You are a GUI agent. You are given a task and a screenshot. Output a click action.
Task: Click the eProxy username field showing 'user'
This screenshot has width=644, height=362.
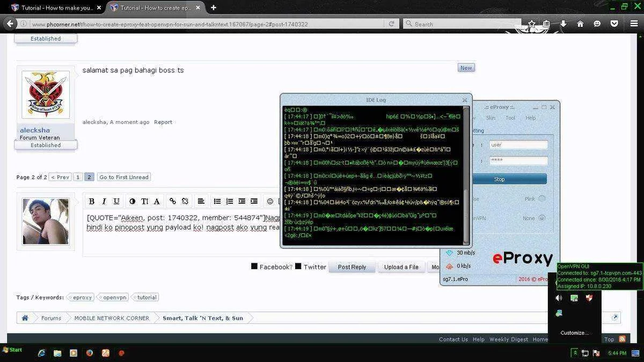518,145
